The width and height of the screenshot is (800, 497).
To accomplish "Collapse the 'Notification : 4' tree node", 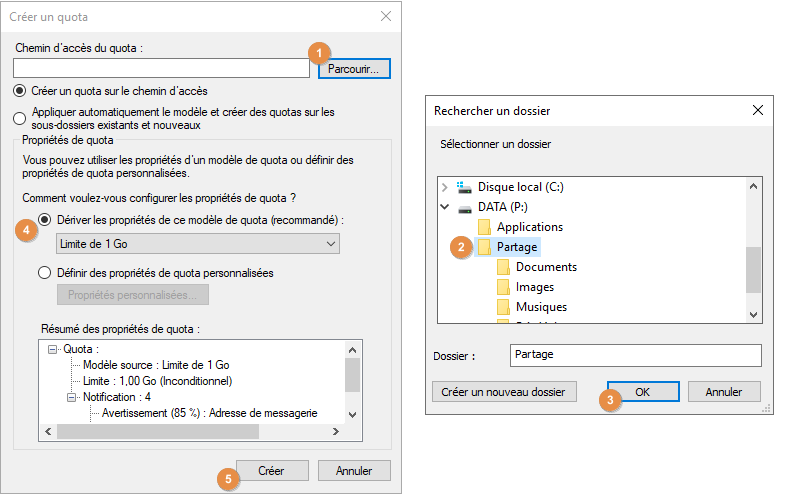I will [71, 397].
